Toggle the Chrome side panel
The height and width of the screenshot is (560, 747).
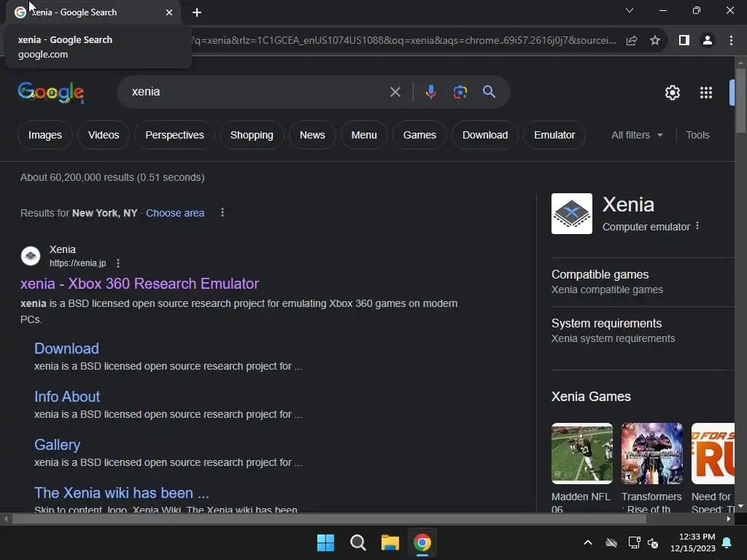[684, 41]
